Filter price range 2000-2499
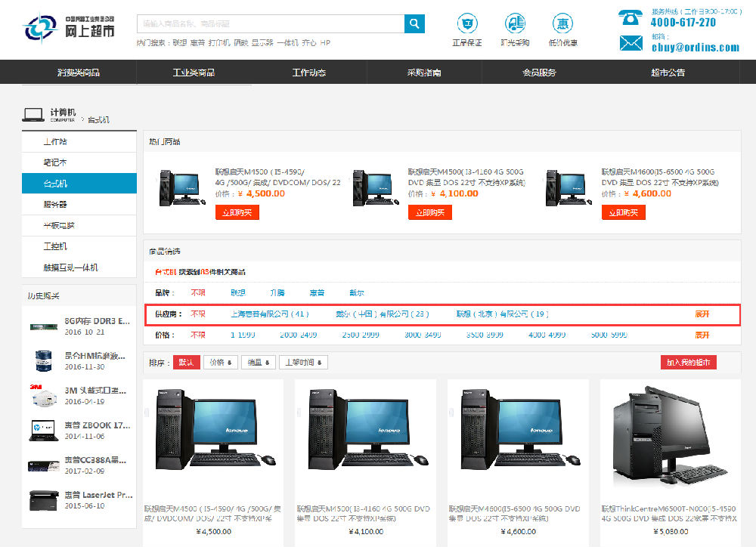Screen dimensions: 756x547 tap(299, 335)
